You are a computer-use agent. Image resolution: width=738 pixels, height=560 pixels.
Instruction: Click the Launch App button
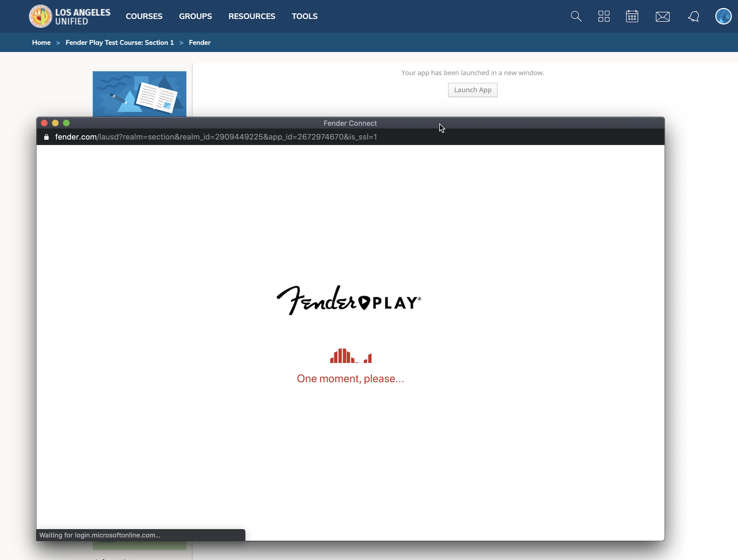(x=473, y=90)
